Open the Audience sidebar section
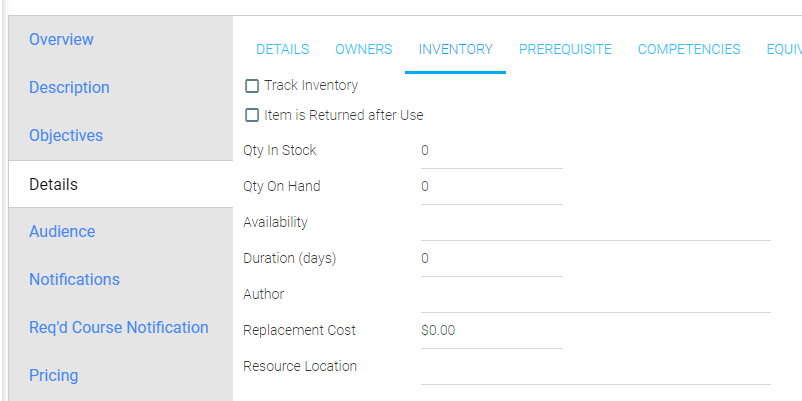Screen dimensions: 802x401 coord(62,232)
